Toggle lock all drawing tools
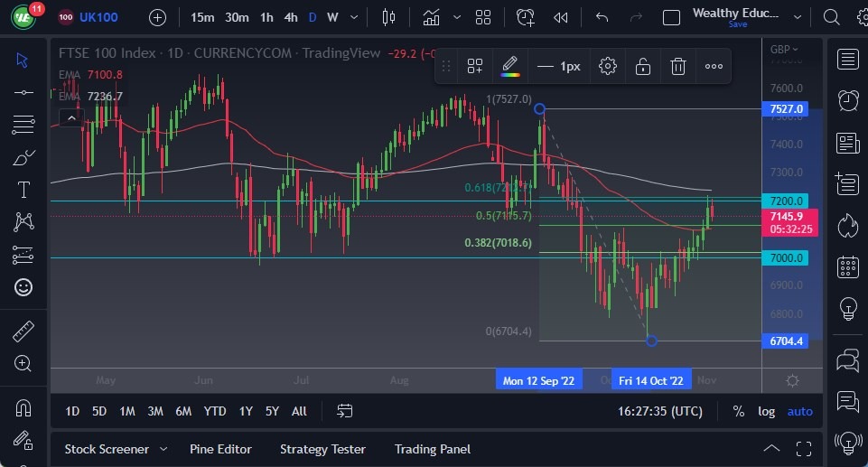The width and height of the screenshot is (868, 467). pos(23,440)
